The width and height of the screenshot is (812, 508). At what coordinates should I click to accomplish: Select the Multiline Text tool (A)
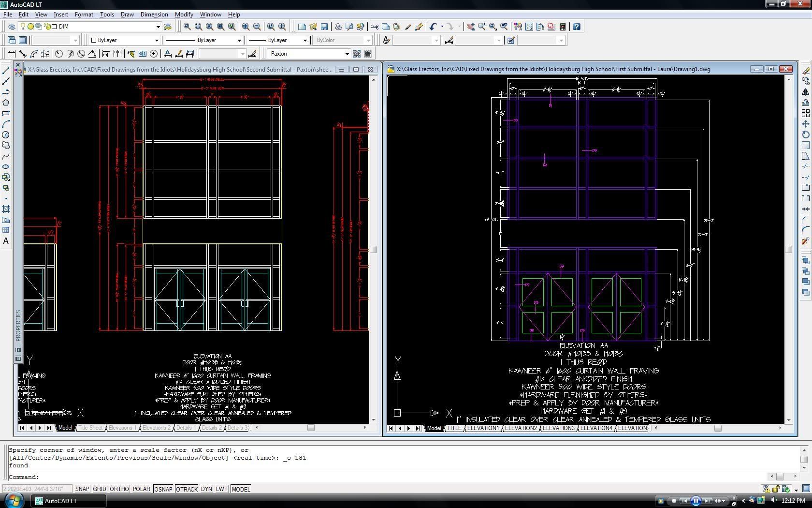pos(6,241)
